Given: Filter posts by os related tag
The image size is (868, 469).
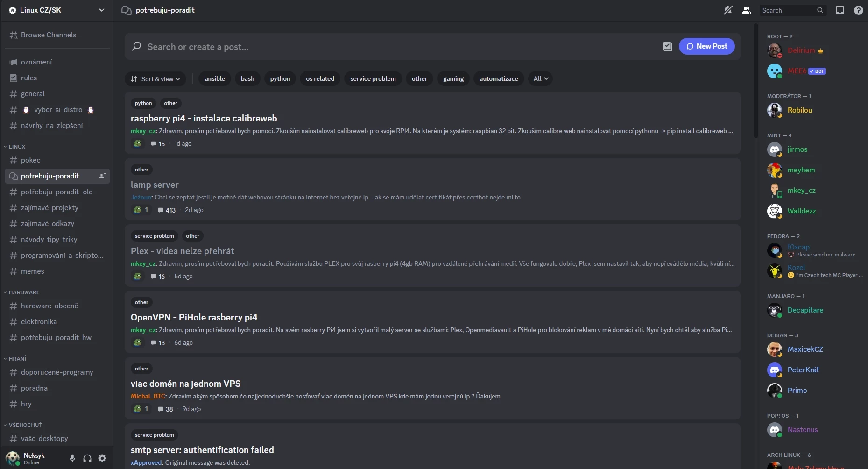Looking at the screenshot, I should [x=320, y=79].
